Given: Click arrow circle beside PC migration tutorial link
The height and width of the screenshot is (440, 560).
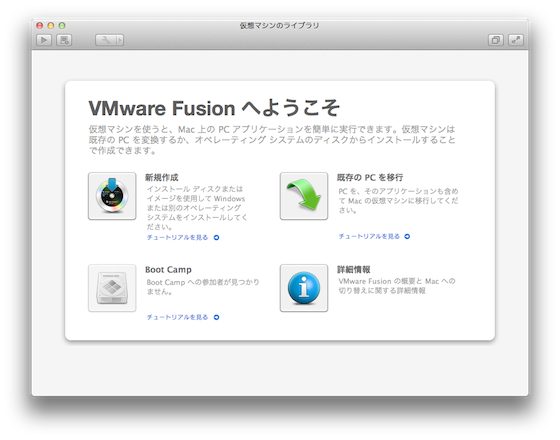Looking at the screenshot, I should tap(407, 236).
